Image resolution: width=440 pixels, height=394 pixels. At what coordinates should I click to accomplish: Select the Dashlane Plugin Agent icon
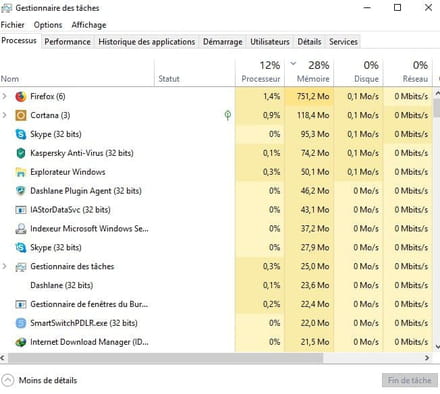21,191
